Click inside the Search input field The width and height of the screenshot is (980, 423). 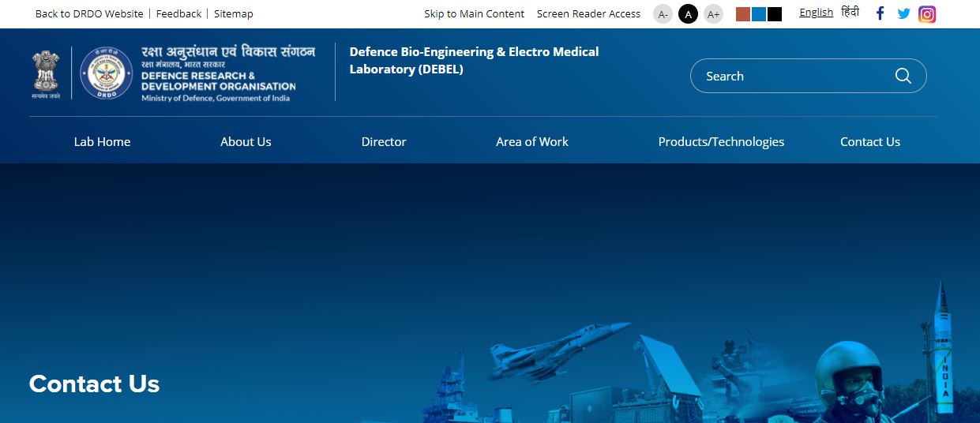[790, 76]
